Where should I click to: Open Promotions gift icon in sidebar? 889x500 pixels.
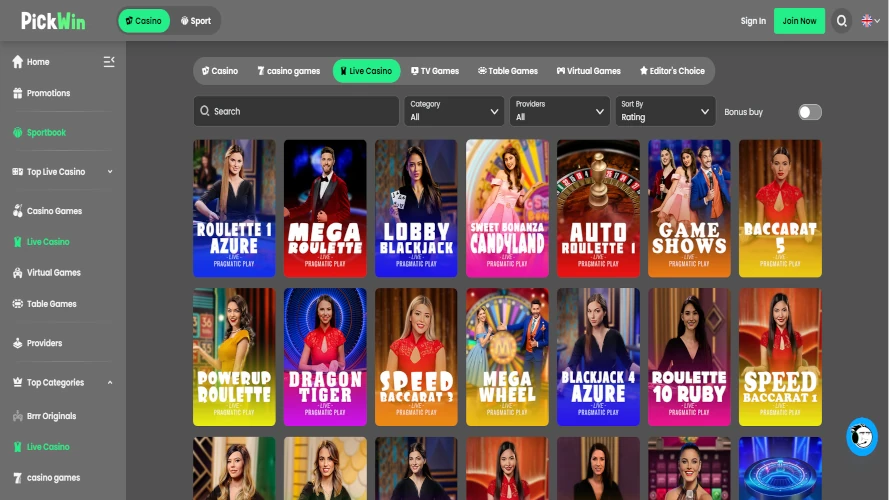point(18,93)
